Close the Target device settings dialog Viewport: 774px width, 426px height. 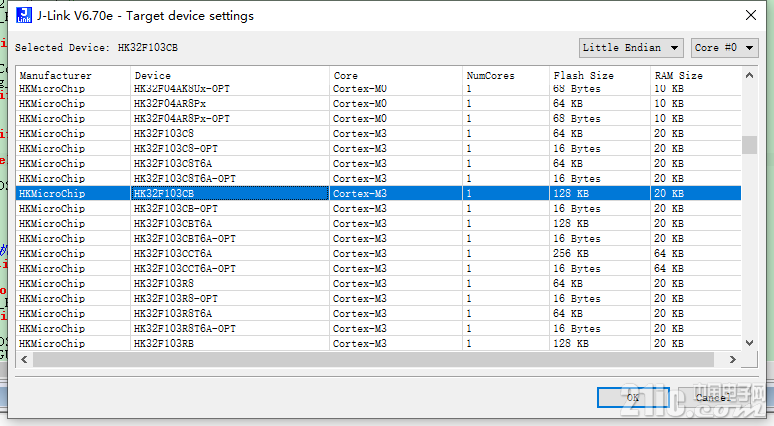click(x=751, y=15)
